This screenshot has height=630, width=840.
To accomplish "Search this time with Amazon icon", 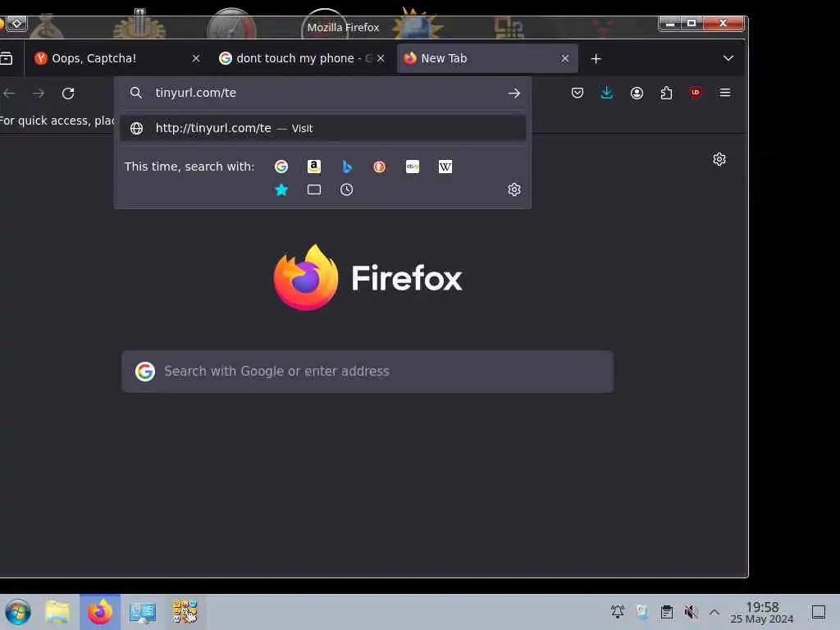I will [x=314, y=167].
